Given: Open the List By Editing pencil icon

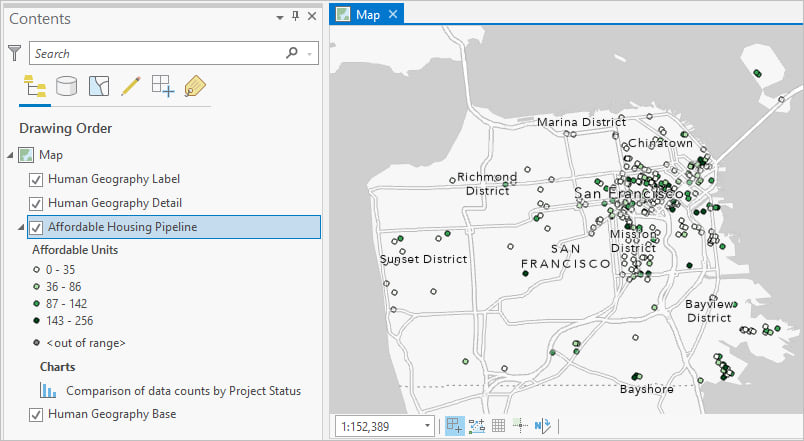Looking at the screenshot, I should point(129,86).
